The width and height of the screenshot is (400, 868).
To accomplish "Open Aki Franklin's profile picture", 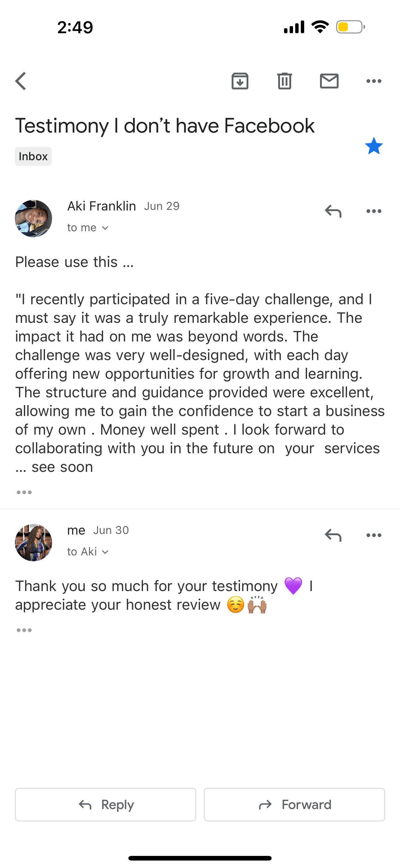I will tap(33, 218).
